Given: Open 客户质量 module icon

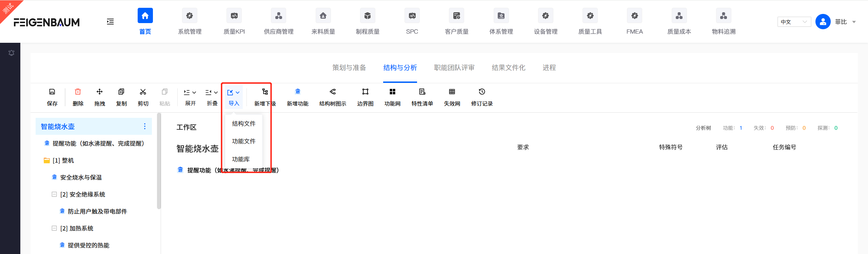Looking at the screenshot, I should click(457, 16).
